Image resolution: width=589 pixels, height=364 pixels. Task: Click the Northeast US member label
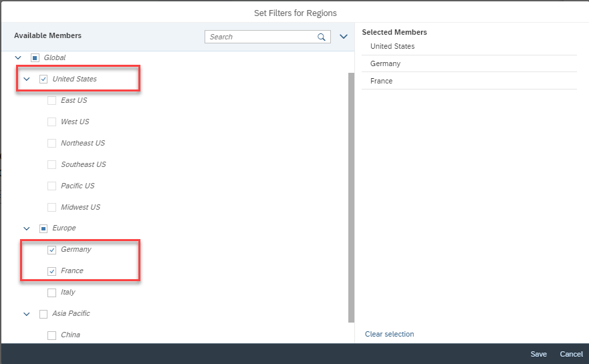83,143
